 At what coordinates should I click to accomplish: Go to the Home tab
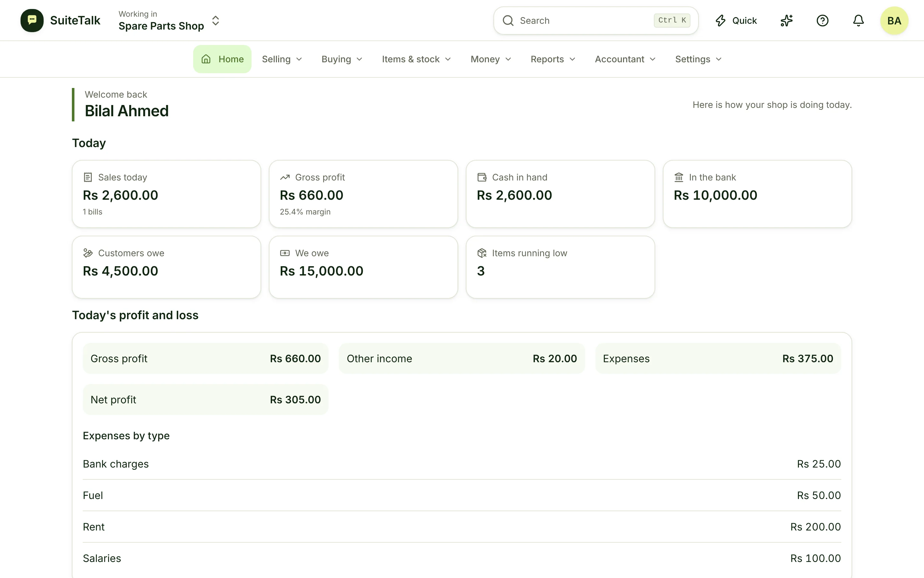(x=222, y=59)
